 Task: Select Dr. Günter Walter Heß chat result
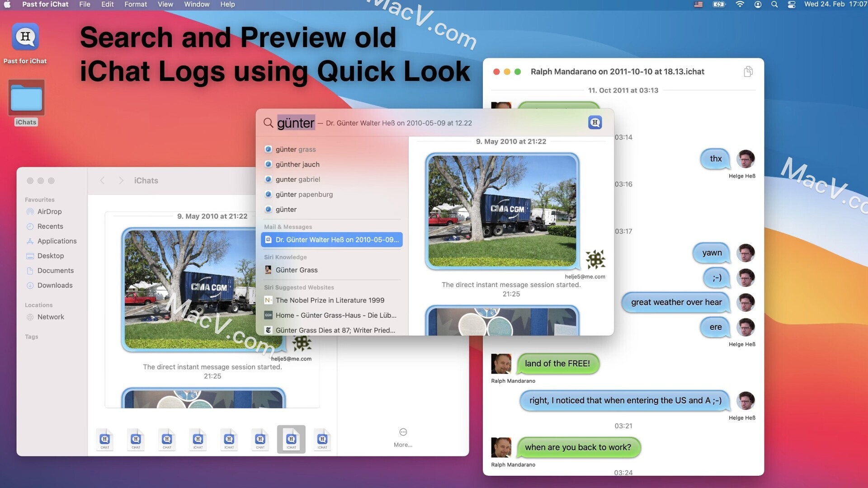point(332,240)
